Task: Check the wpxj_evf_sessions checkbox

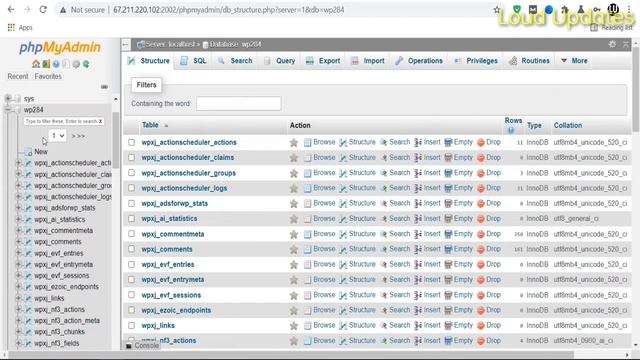Action: coord(131,295)
